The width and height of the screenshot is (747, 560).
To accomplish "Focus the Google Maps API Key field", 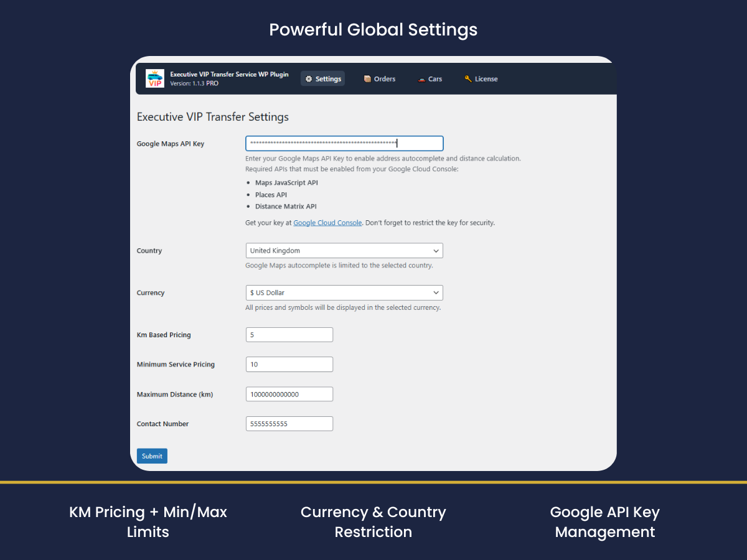I will (x=344, y=144).
